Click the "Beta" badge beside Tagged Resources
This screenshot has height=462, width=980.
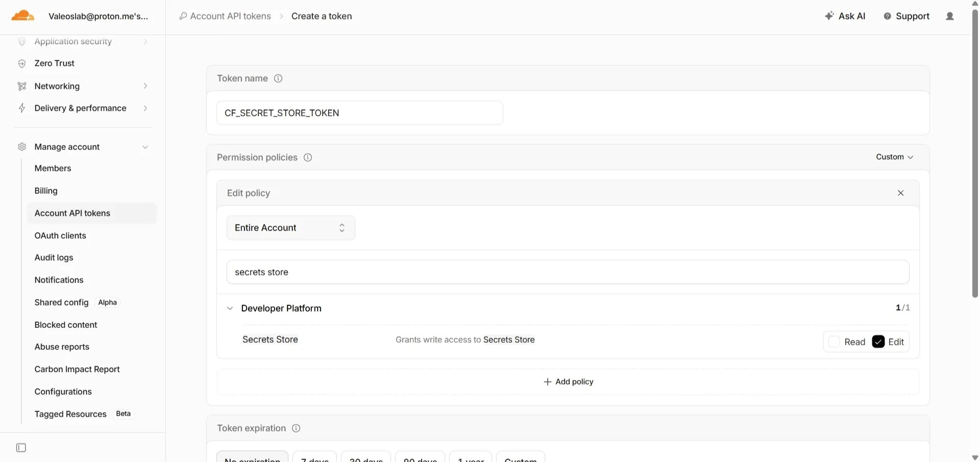(x=124, y=414)
